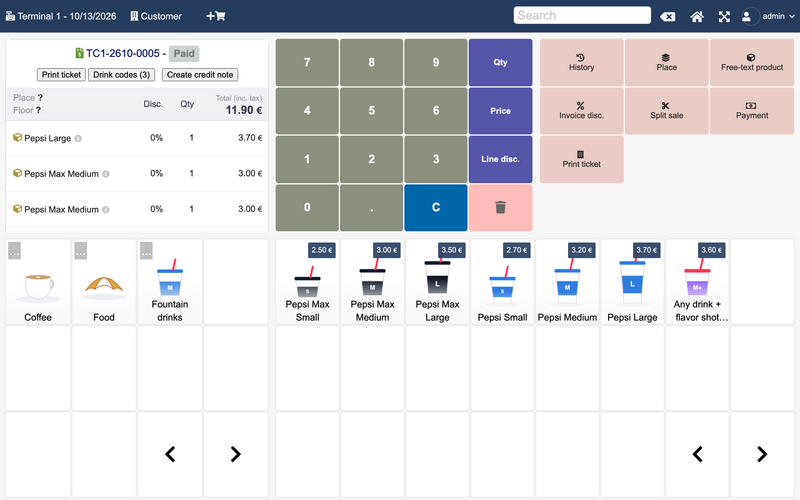The width and height of the screenshot is (800, 500).
Task: Tap keypad digit 4
Action: point(307,110)
